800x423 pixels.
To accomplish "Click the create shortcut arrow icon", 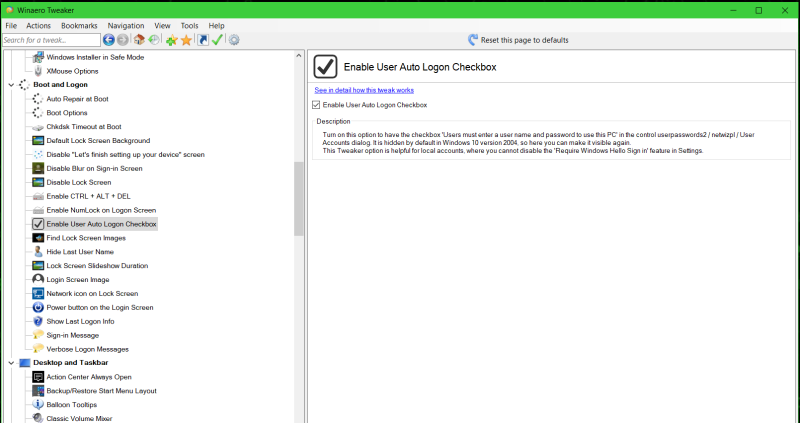I will (x=203, y=40).
